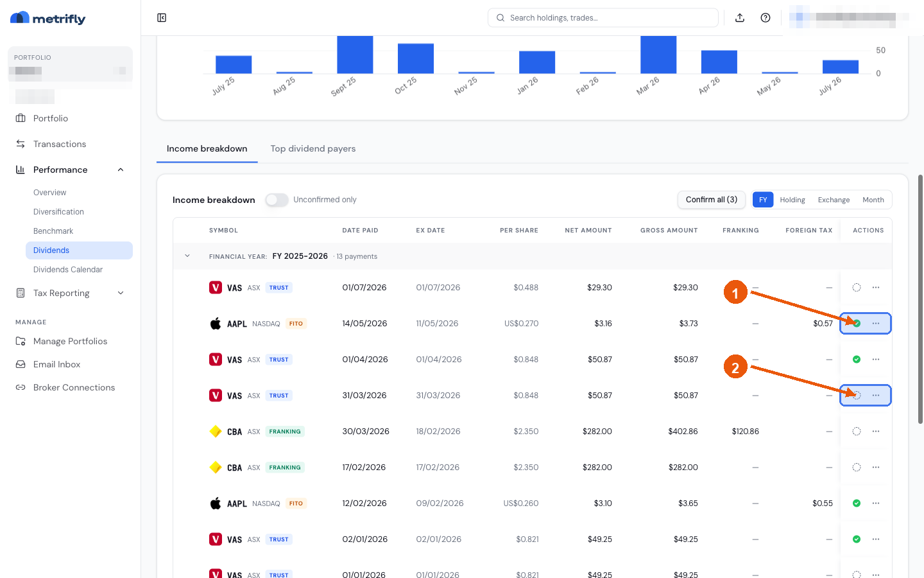Click the Confirm all (3) button
924x578 pixels.
712,200
